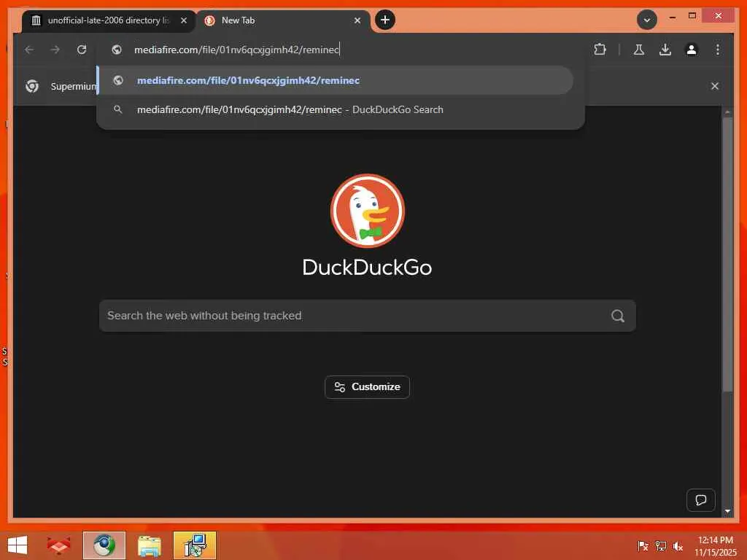Screen dimensions: 747x560
Task: Switch to Supermium browser in taskbar
Action: [104, 545]
